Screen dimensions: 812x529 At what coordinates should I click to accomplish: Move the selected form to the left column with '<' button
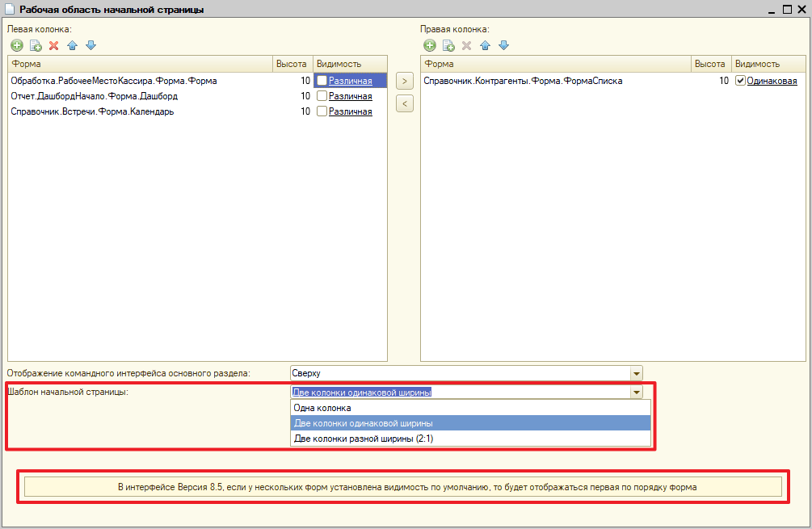(405, 103)
